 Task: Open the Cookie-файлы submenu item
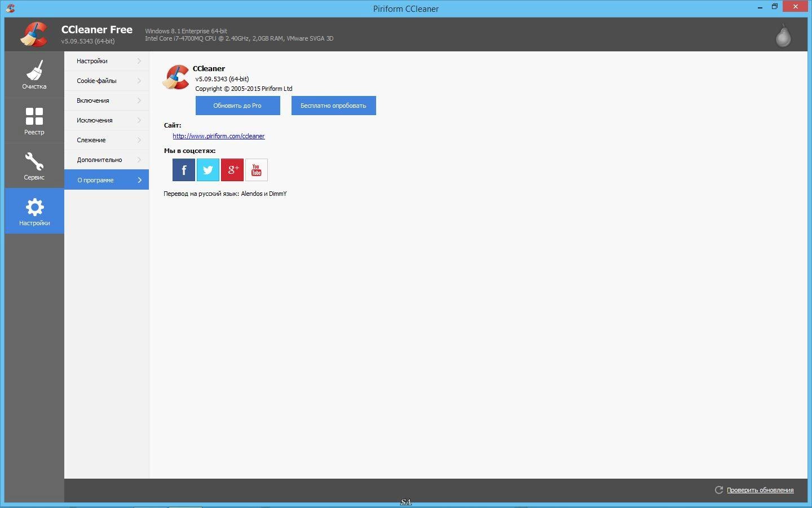click(x=107, y=81)
